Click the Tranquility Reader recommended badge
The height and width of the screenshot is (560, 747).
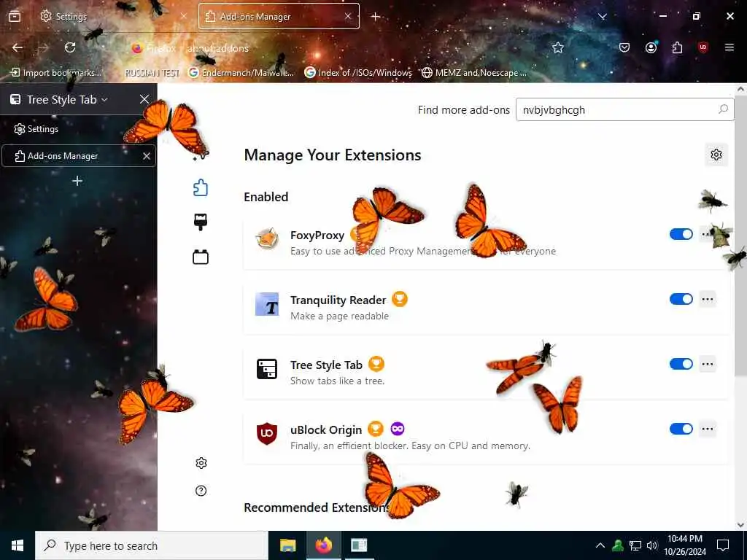click(400, 299)
